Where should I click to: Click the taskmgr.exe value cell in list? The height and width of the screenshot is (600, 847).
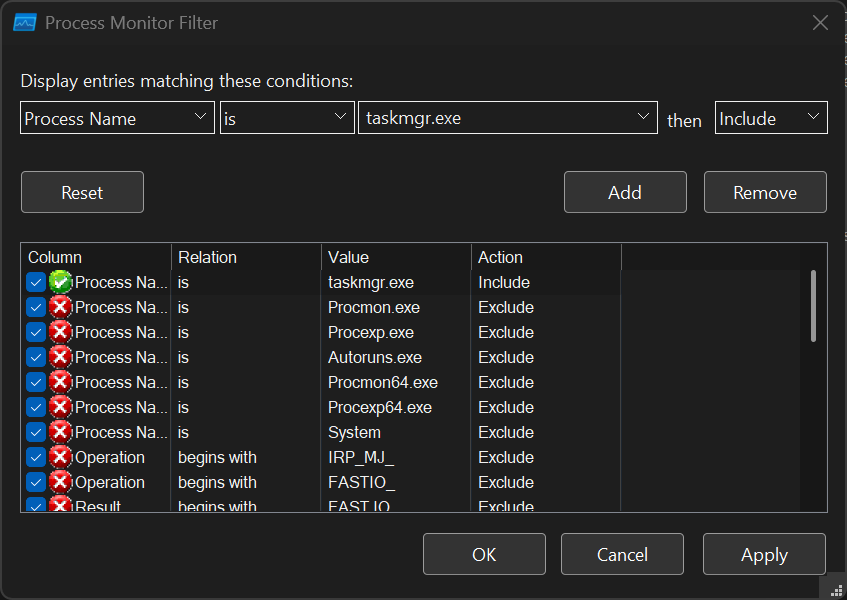(x=396, y=282)
